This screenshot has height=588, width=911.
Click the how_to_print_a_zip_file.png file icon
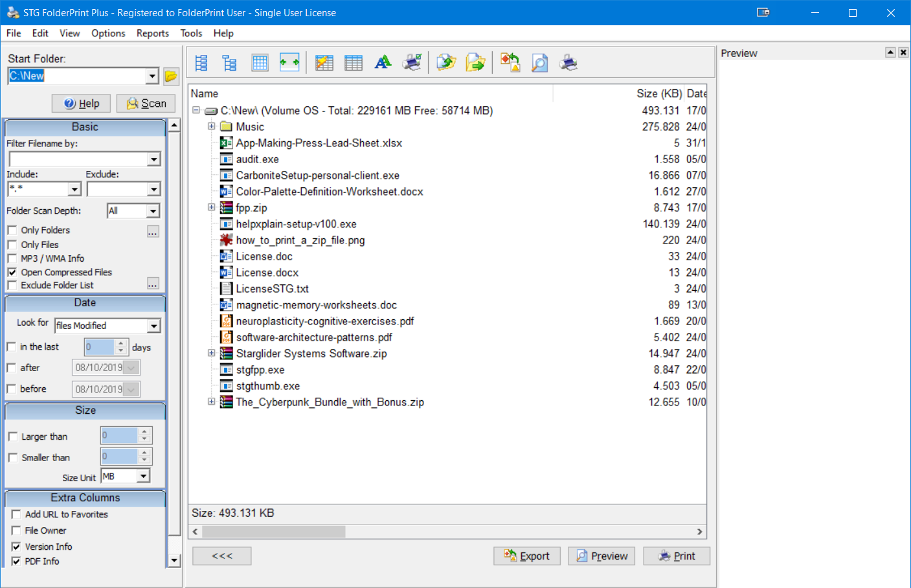click(x=226, y=240)
